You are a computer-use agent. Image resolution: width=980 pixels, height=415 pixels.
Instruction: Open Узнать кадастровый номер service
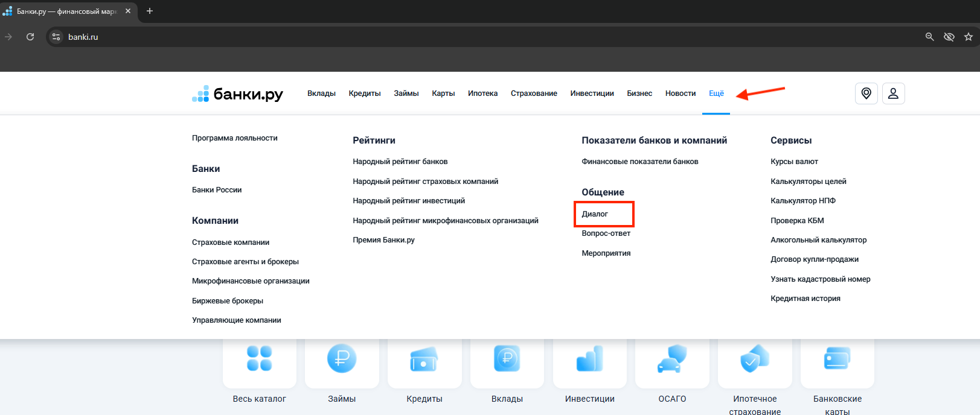point(821,279)
